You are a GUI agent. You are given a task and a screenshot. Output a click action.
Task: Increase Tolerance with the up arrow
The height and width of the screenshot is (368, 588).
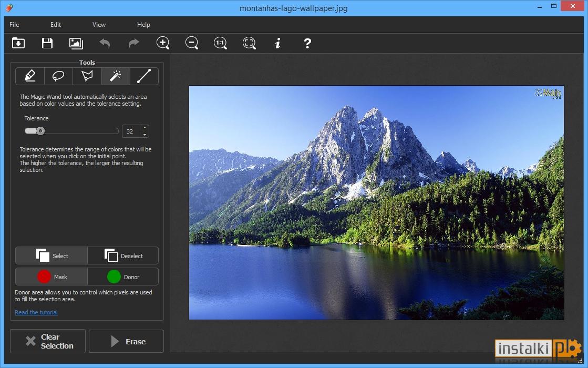(x=145, y=128)
